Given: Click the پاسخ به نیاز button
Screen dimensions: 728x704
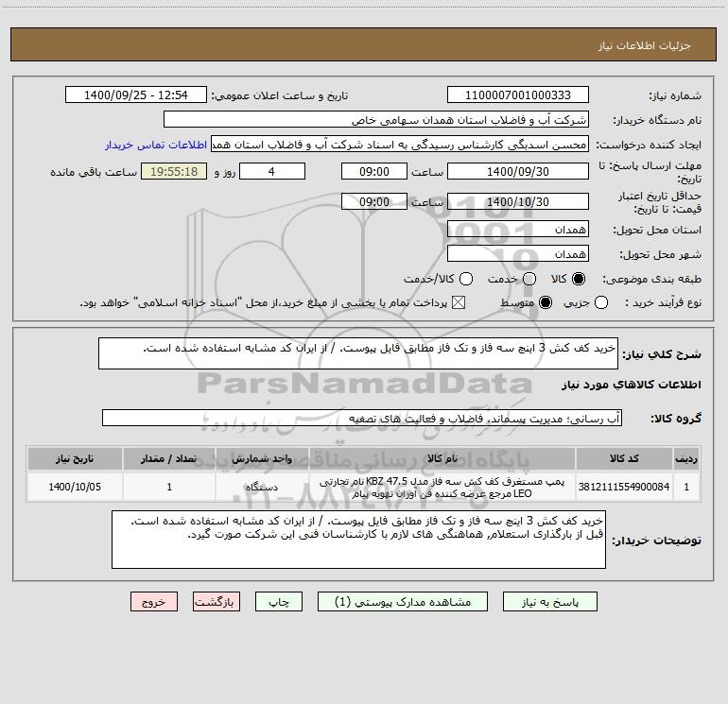Looking at the screenshot, I should (x=549, y=602).
